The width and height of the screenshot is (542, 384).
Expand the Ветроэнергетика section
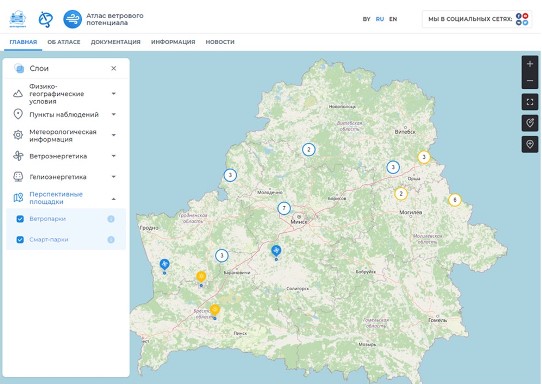(113, 156)
